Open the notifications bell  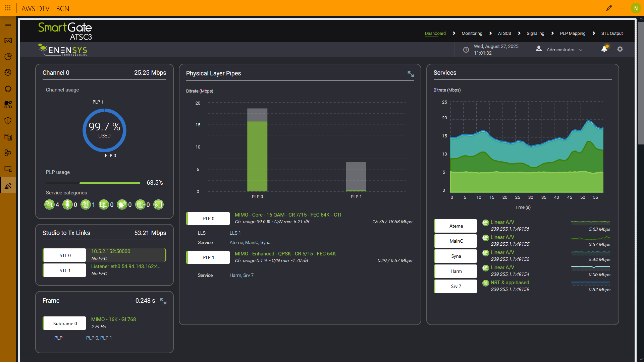click(x=604, y=49)
